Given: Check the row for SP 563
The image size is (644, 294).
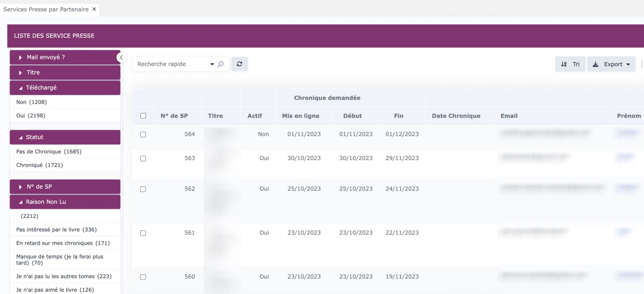Looking at the screenshot, I should point(143,159).
